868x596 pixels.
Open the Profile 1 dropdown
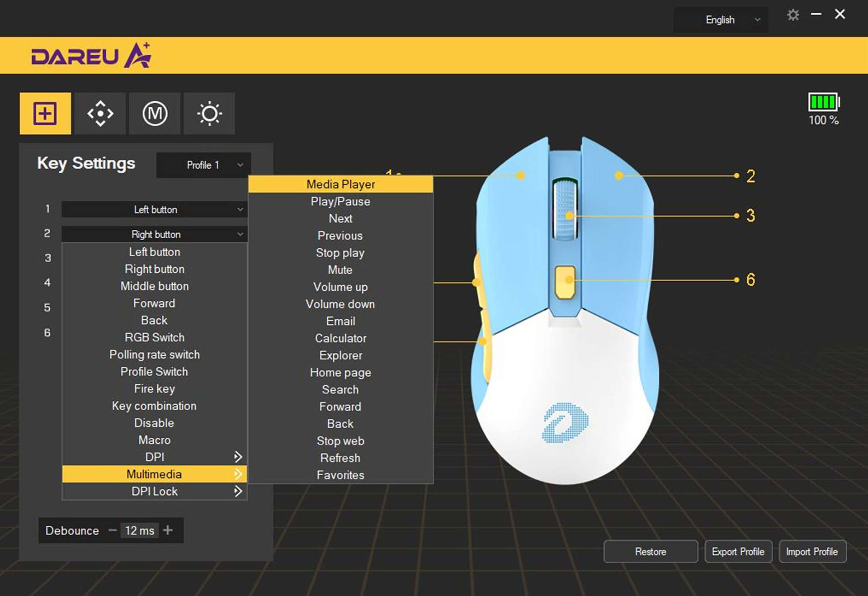(204, 165)
